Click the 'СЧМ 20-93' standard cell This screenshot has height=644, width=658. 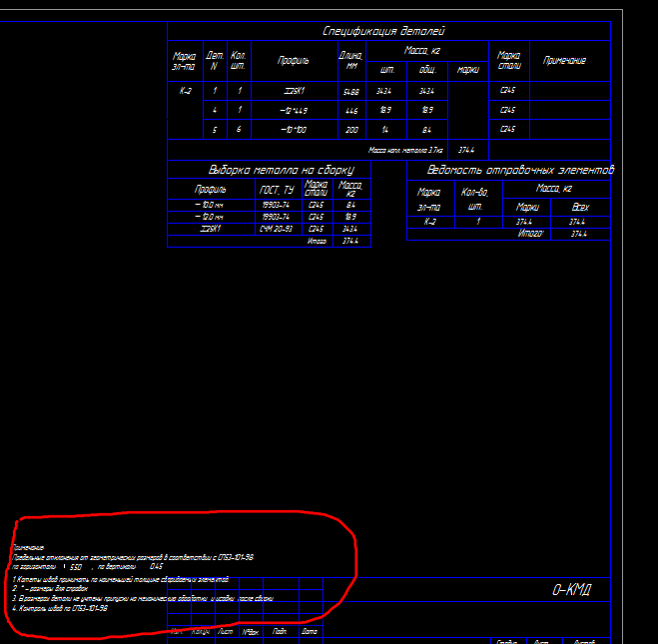[x=276, y=229]
